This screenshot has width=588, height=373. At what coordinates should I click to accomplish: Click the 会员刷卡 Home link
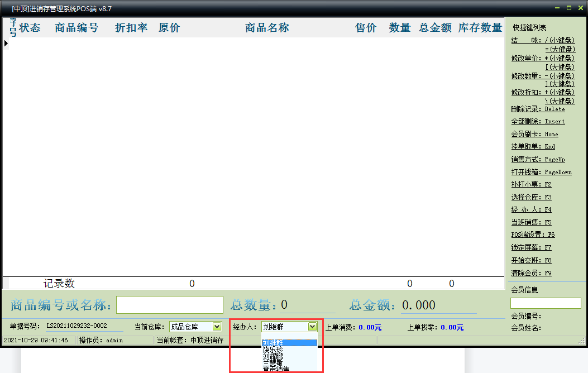coord(534,134)
